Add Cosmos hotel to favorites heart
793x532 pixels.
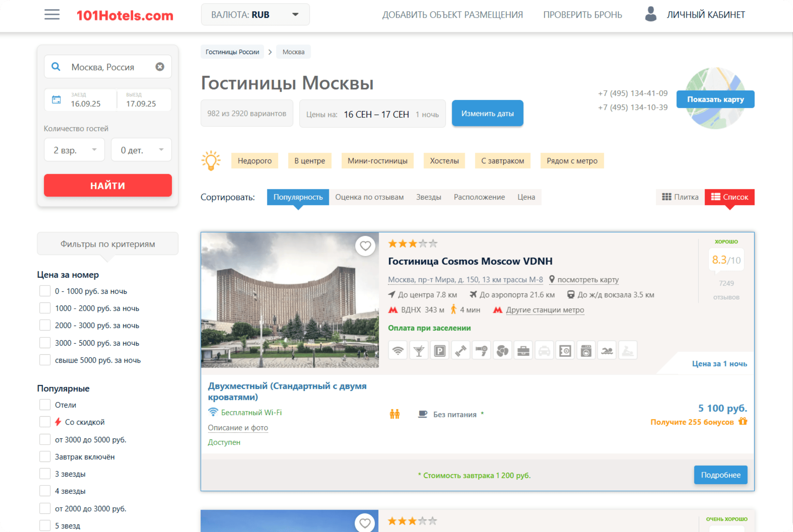(x=365, y=246)
